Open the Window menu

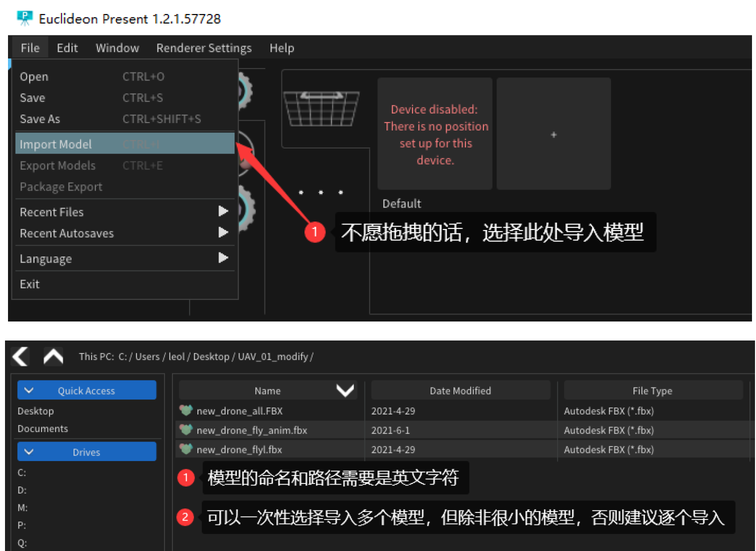(x=117, y=48)
